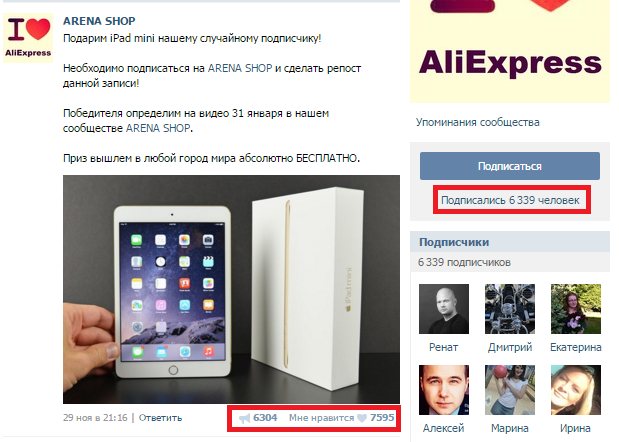Open the ARENA SHOP post author link
The image size is (619, 442).
pos(99,21)
